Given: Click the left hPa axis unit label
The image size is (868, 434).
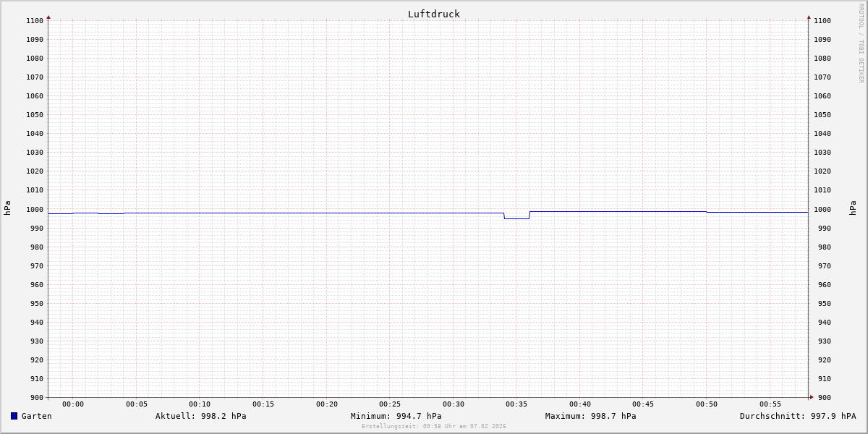Looking at the screenshot, I should [7, 208].
